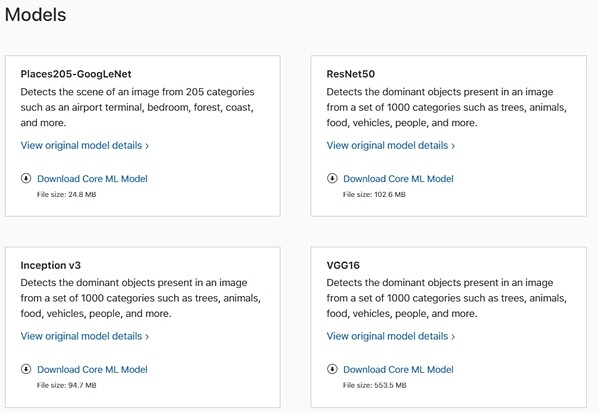The width and height of the screenshot is (599, 413).
Task: Click the VGG16 model title
Action: point(343,265)
